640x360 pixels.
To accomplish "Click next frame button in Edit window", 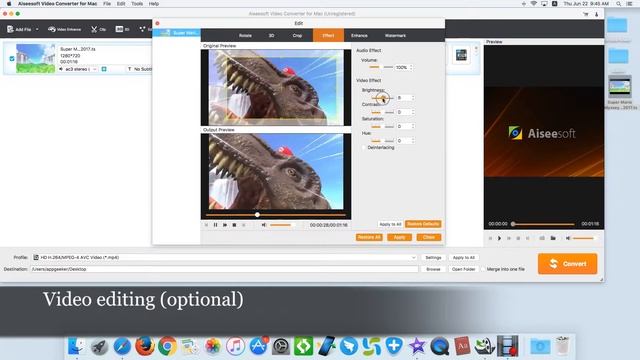I will tap(225, 225).
